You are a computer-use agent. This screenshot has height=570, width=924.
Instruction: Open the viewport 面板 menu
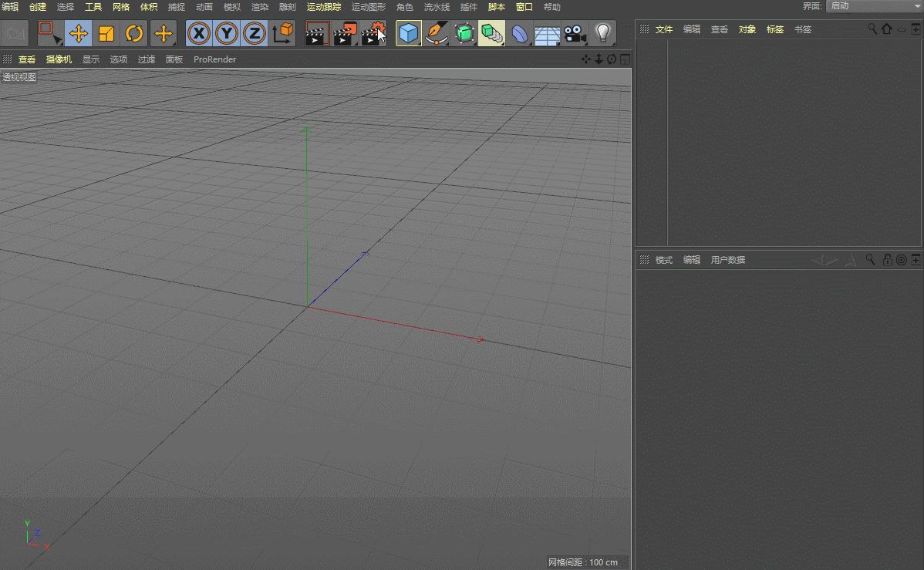point(174,59)
